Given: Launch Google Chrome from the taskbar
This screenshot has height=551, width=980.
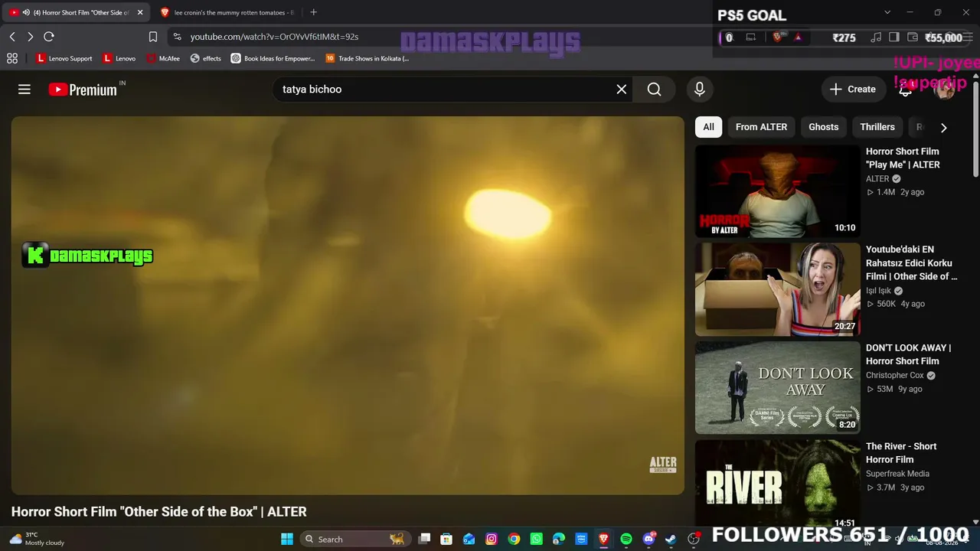Looking at the screenshot, I should [x=514, y=539].
